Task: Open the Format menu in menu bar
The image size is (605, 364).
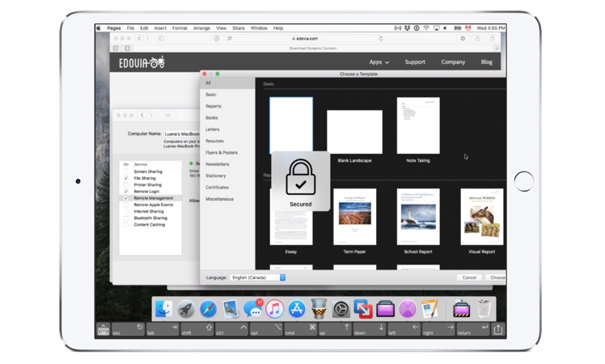Action: (x=180, y=28)
